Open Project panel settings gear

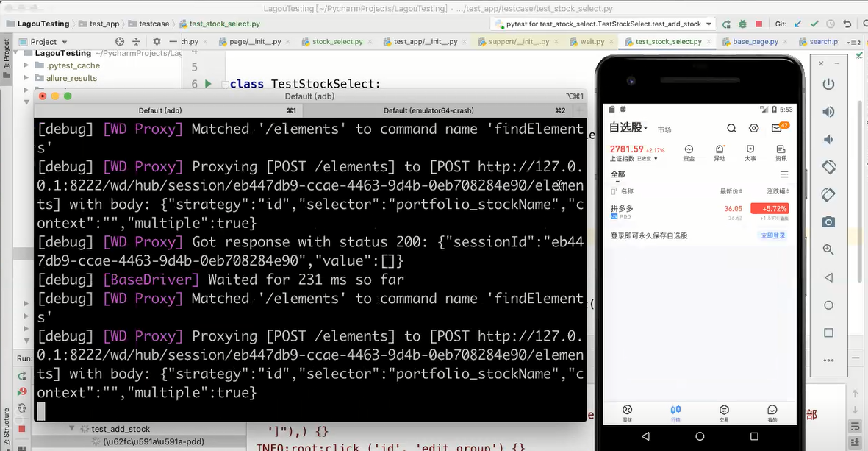click(x=157, y=41)
